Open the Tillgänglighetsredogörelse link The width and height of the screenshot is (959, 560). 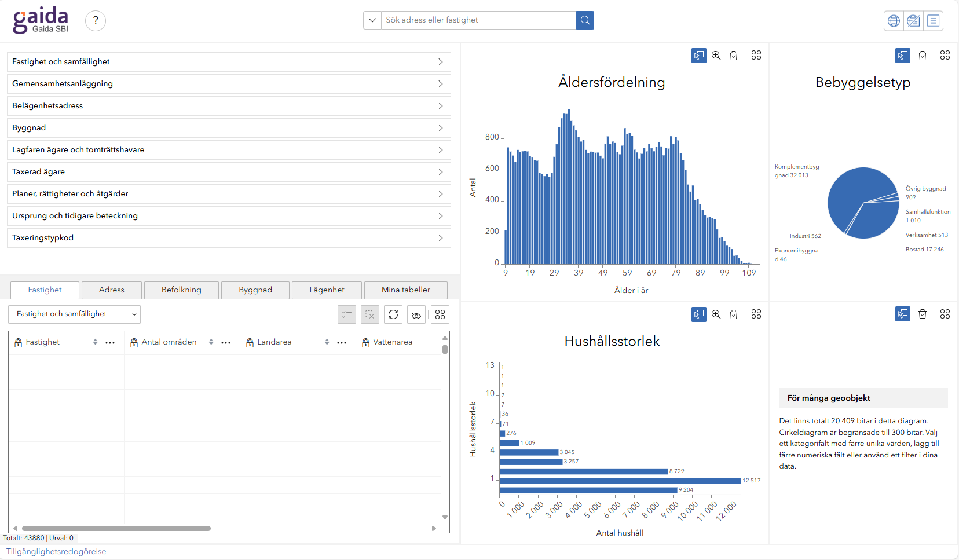coord(56,552)
